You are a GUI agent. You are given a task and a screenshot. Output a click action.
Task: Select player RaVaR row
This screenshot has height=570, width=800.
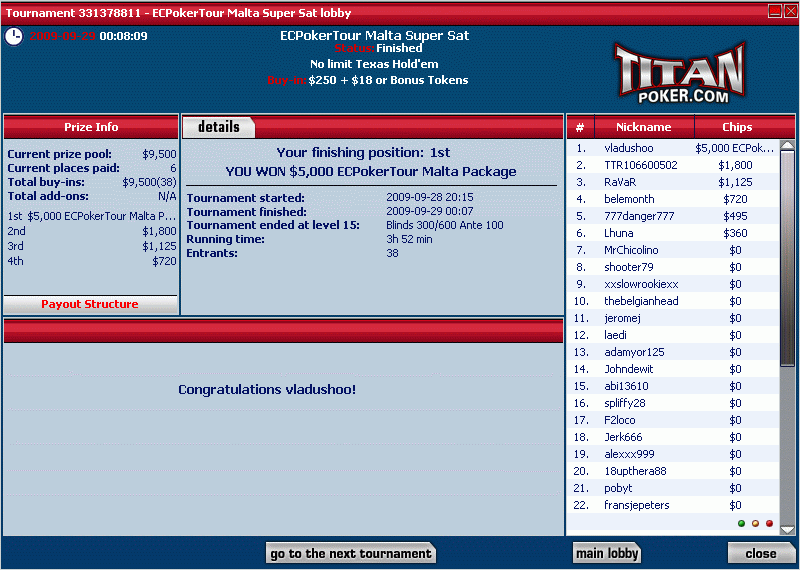coord(673,182)
